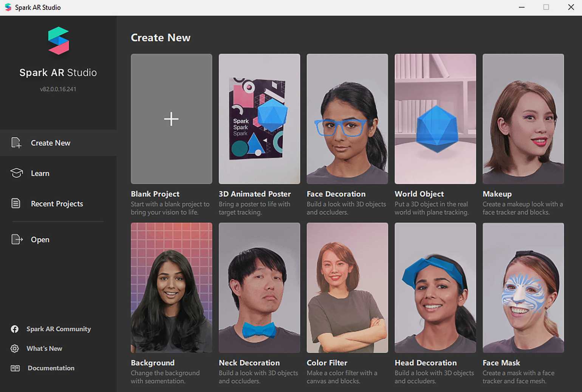This screenshot has height=392, width=582.
Task: Click the Neck Decoration title text
Action: tap(249, 363)
